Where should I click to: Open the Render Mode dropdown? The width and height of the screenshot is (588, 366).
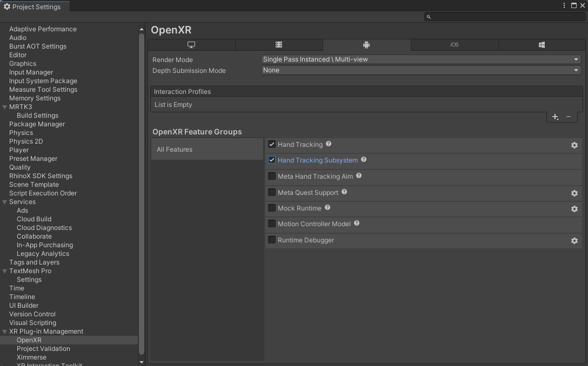coord(421,59)
